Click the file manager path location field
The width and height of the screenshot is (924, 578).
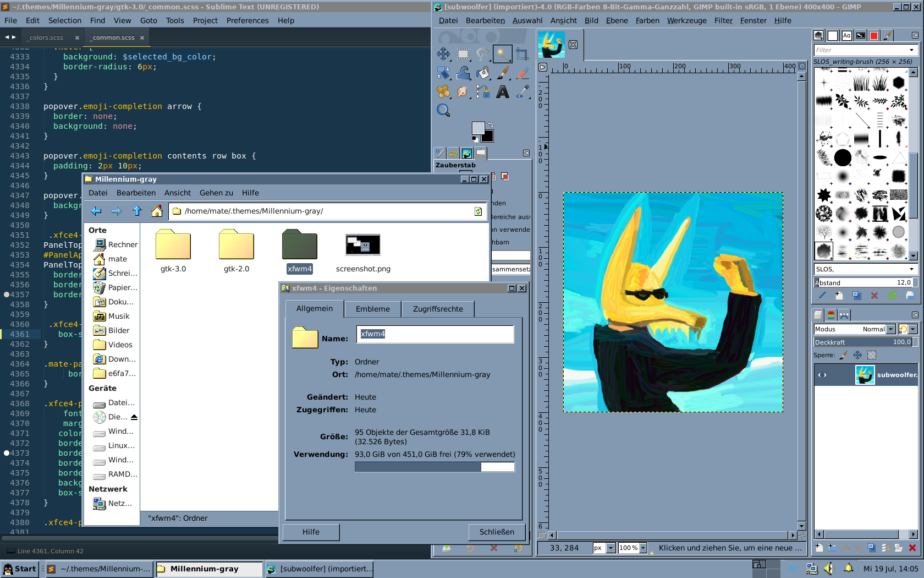(x=327, y=211)
